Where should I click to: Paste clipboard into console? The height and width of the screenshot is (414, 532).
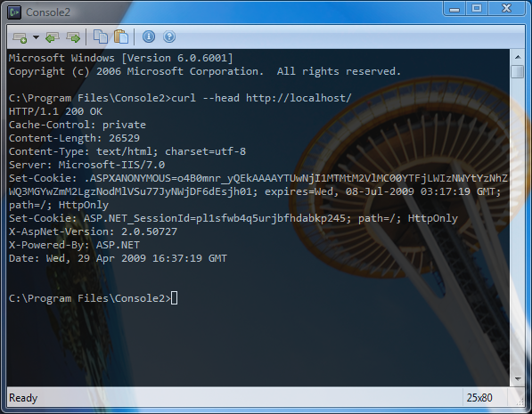click(121, 37)
